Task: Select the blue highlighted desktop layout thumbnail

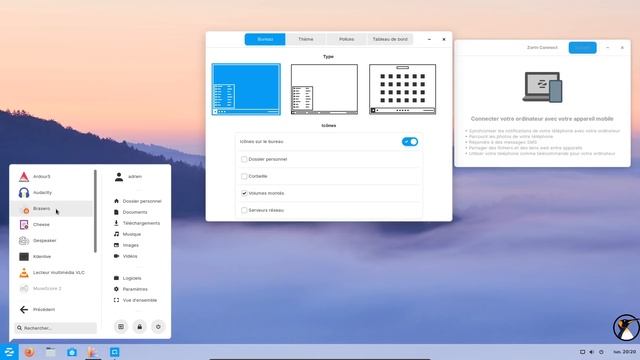Action: (x=246, y=89)
